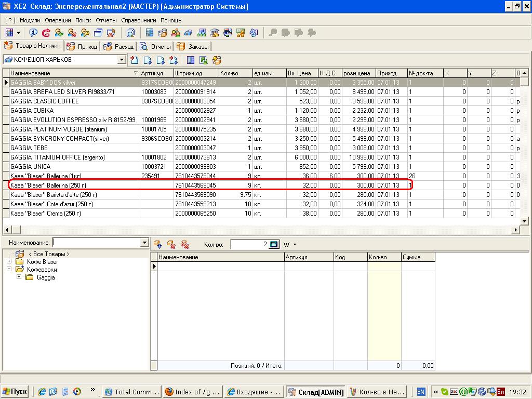The width and height of the screenshot is (532, 399).
Task: Click the user with red X icon
Action: point(72,33)
